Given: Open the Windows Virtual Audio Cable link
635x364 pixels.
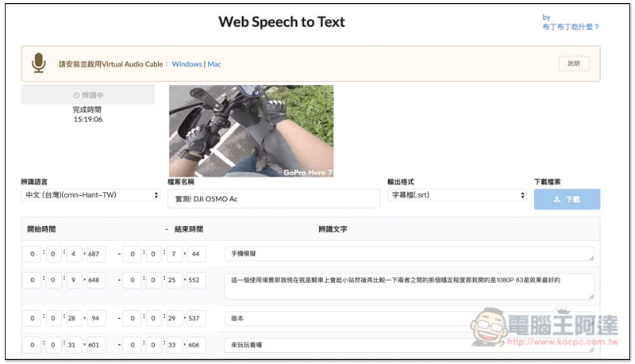Looking at the screenshot, I should pos(187,64).
